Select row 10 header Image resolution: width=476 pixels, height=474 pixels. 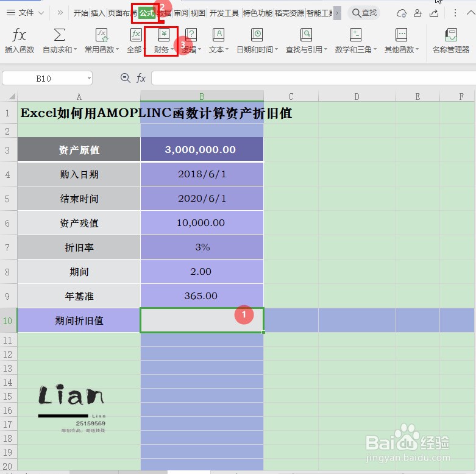point(7,320)
